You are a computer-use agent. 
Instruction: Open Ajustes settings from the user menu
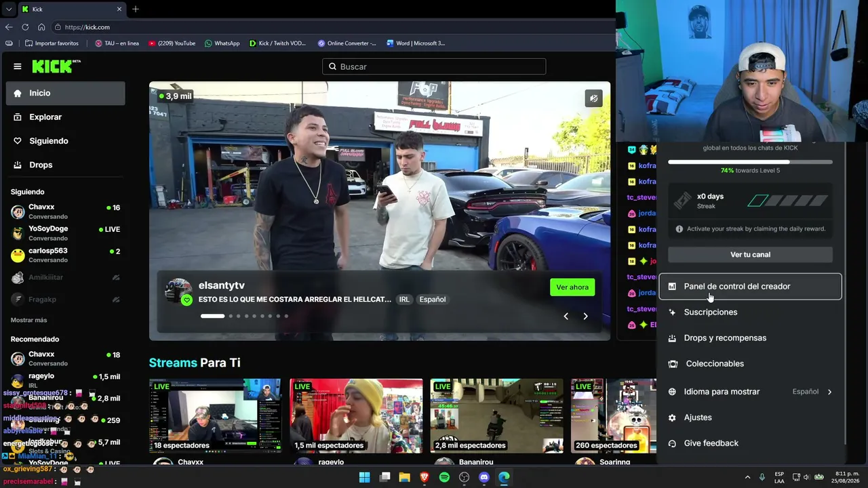(750, 418)
